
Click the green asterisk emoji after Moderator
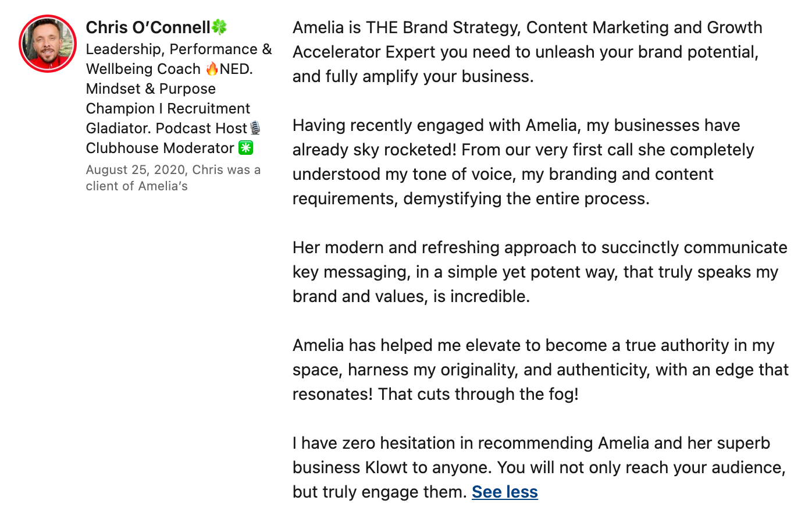tap(246, 148)
